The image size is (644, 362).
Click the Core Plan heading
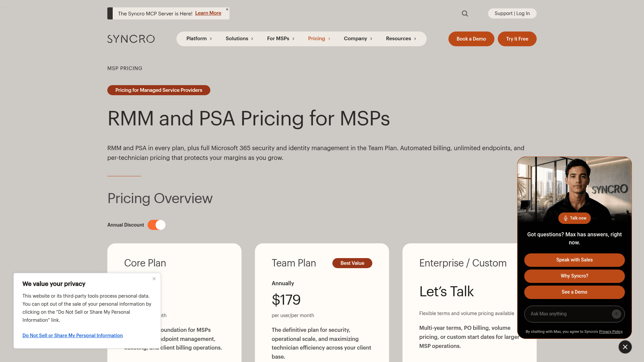pyautogui.click(x=145, y=263)
